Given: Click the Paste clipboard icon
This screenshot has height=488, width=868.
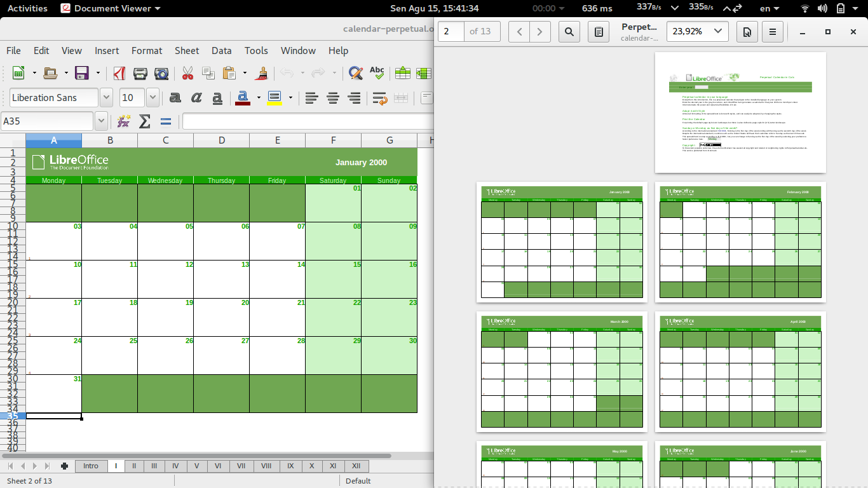Looking at the screenshot, I should point(229,73).
